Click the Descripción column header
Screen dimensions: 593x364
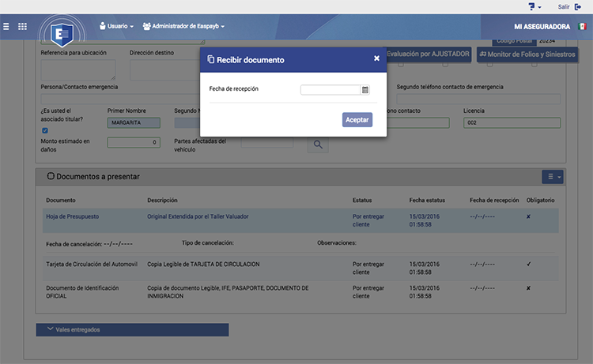click(162, 200)
